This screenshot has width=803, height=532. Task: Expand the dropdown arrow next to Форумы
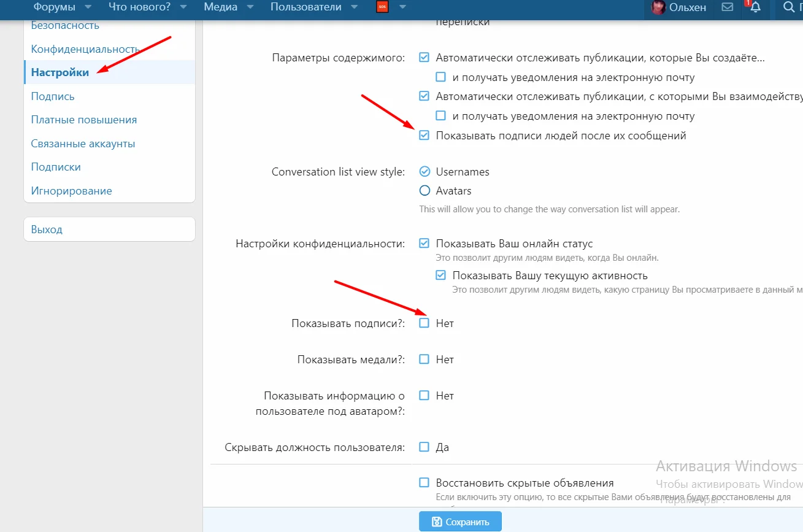[x=88, y=7]
